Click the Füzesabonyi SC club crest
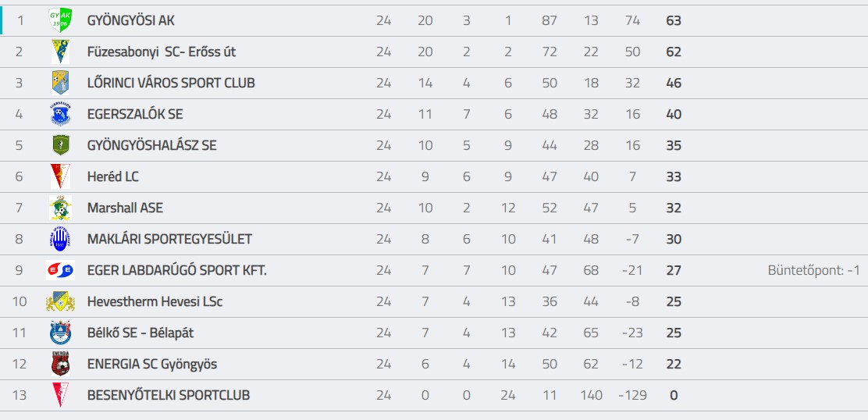The image size is (868, 420). pos(60,52)
